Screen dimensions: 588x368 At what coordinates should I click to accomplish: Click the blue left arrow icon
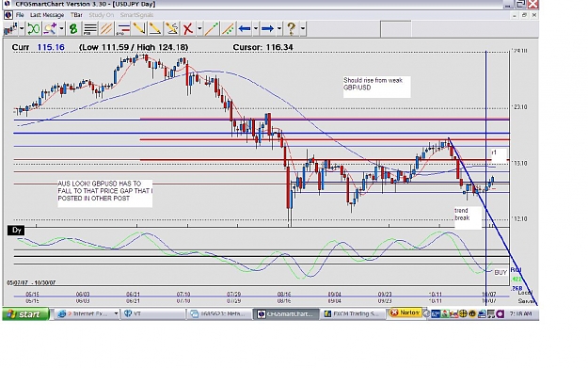(245, 28)
